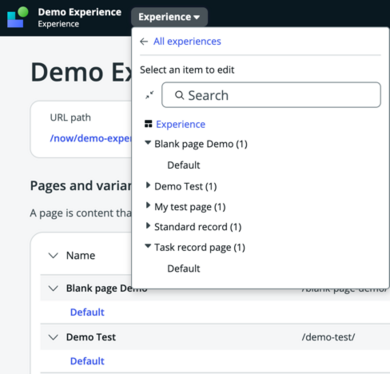Click the My test page (1) label
Viewport: 390px width, 374px height.
tap(190, 207)
